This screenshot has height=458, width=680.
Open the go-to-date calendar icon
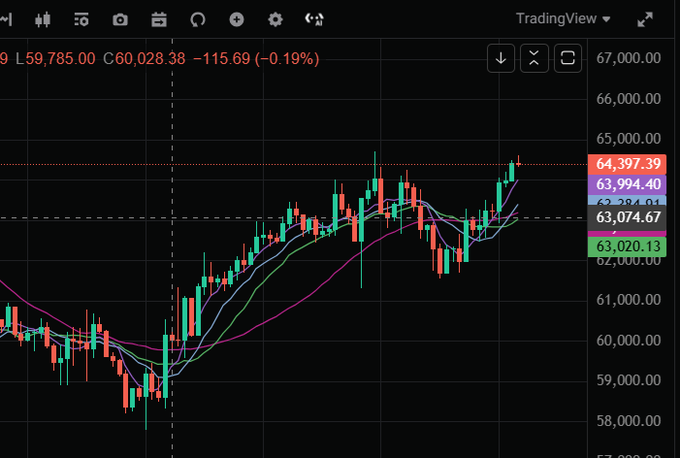tap(159, 20)
